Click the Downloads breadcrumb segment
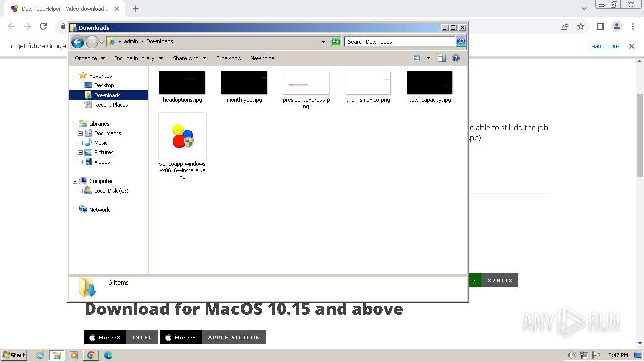644x362 pixels. (x=159, y=41)
